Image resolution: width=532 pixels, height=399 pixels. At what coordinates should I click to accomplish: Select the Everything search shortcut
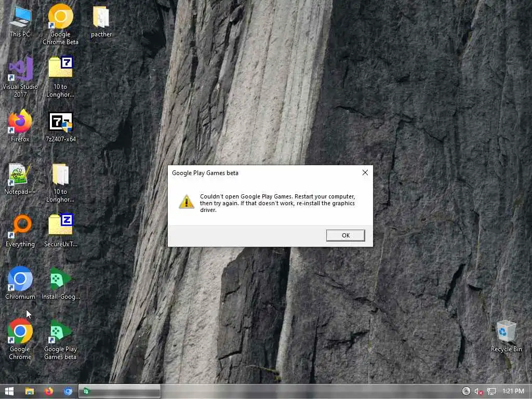(20, 231)
